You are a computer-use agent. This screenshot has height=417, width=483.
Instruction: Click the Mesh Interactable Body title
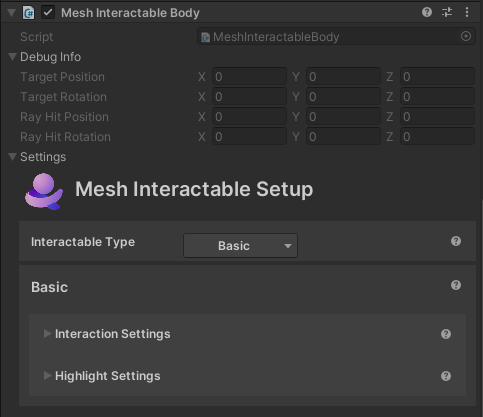pos(130,13)
